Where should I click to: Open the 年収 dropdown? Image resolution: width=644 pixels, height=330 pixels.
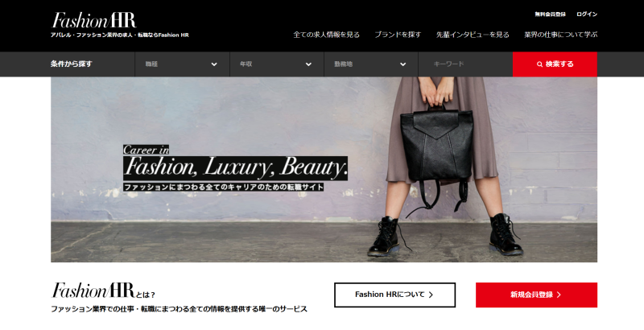point(276,64)
